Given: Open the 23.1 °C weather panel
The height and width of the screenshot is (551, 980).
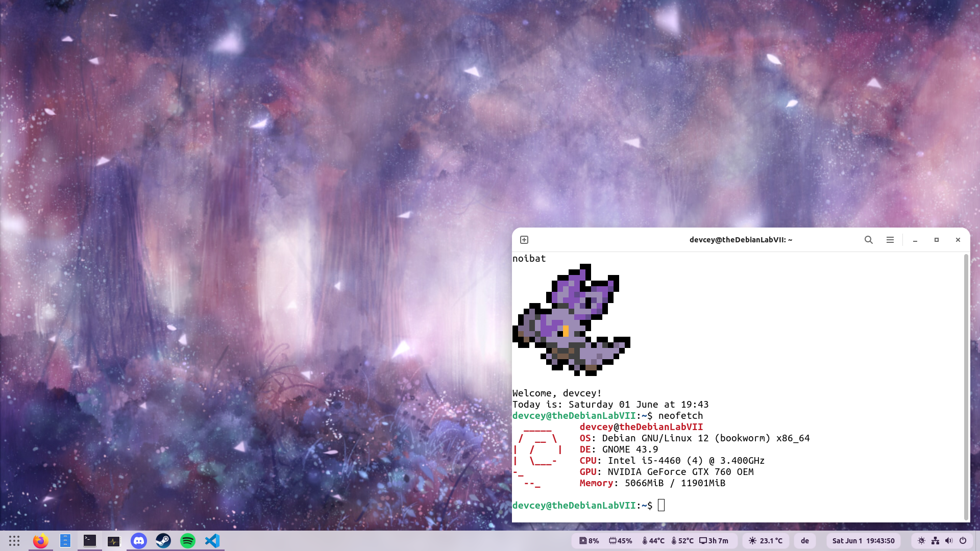Looking at the screenshot, I should coord(766,541).
